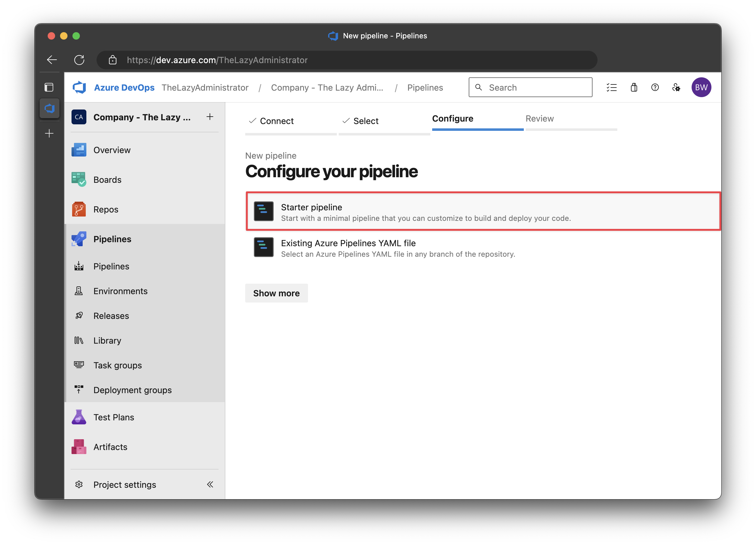This screenshot has width=756, height=545.
Task: Open TheLazyAdministrator breadcrumb
Action: [205, 87]
